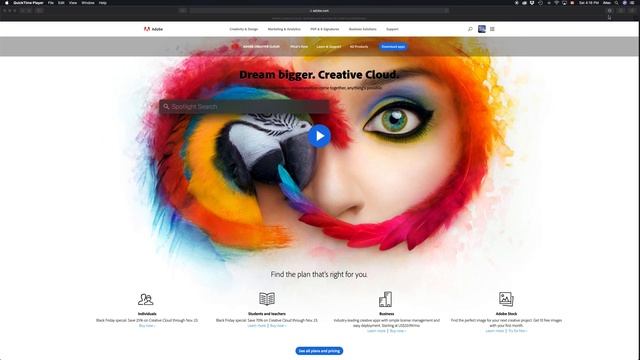Click the menu bar date and time

click(x=589, y=3)
